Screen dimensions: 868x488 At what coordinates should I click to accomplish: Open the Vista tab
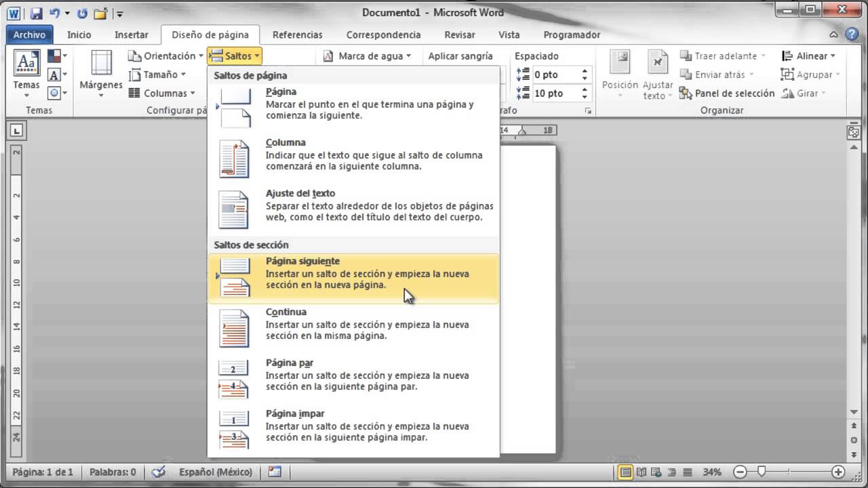(509, 35)
